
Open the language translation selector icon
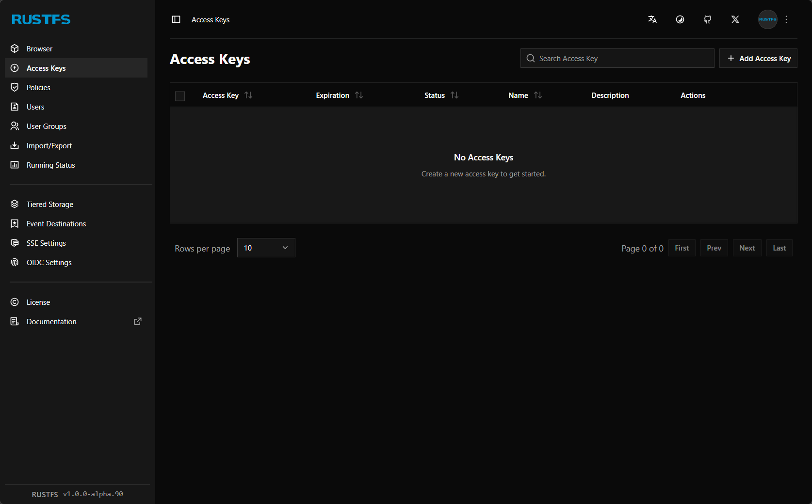pos(652,19)
